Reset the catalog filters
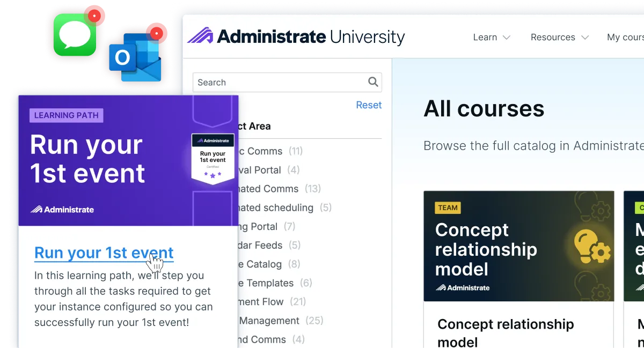The width and height of the screenshot is (644, 348). point(369,105)
